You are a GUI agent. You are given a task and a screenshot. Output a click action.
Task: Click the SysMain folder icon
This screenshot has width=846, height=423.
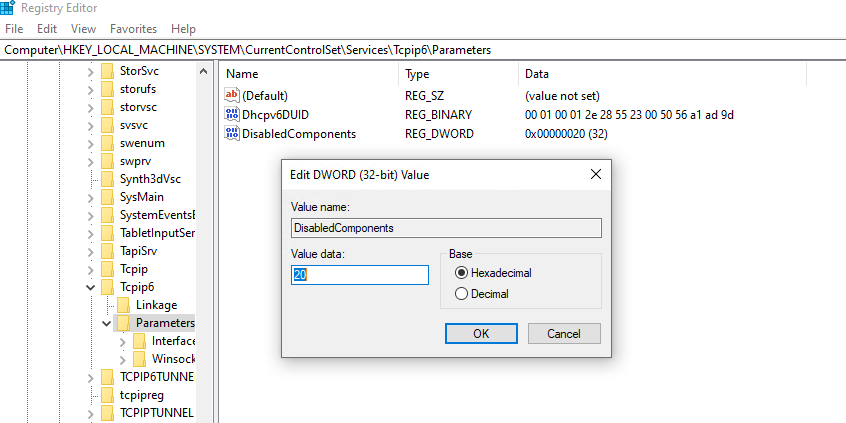coord(108,197)
